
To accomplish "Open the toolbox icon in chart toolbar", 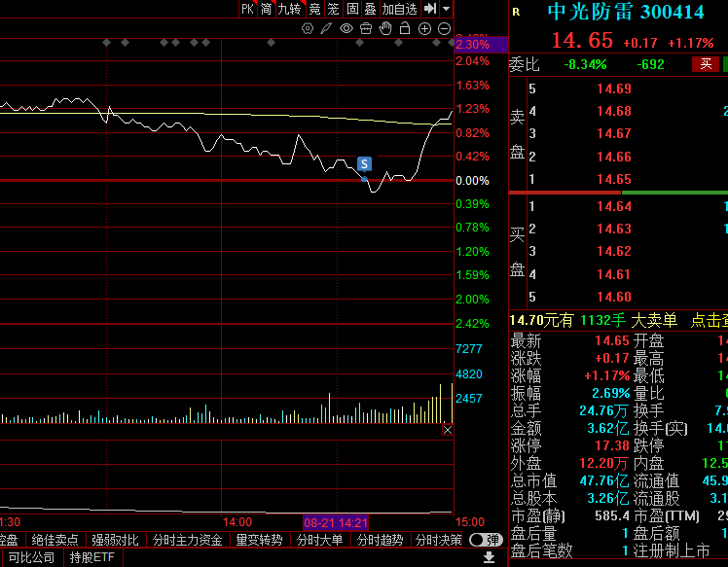I will coord(366,29).
